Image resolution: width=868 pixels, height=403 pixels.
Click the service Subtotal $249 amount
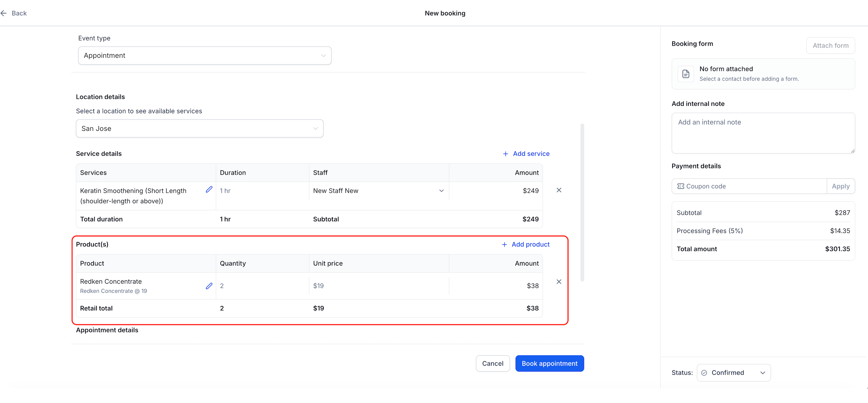click(x=530, y=219)
